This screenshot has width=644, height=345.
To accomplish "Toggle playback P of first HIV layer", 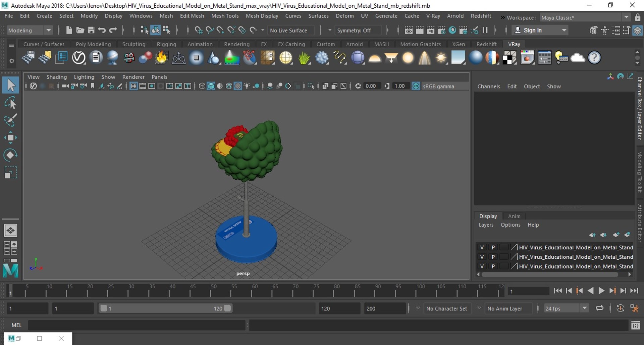I will point(493,247).
